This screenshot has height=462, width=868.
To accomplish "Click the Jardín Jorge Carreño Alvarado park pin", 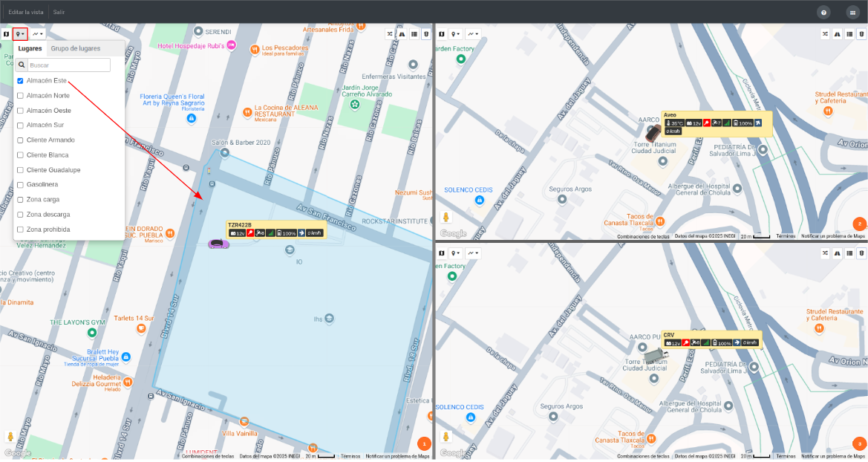I will pyautogui.click(x=355, y=104).
